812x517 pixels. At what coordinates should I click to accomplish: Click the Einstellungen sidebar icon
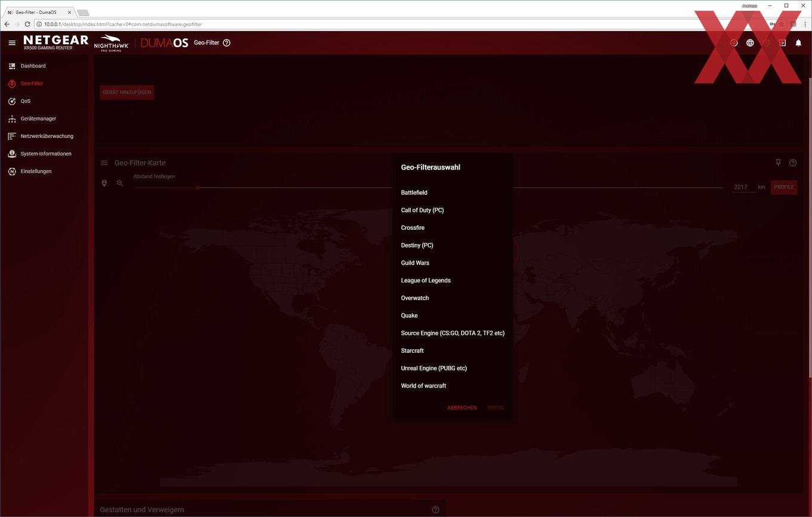(12, 171)
